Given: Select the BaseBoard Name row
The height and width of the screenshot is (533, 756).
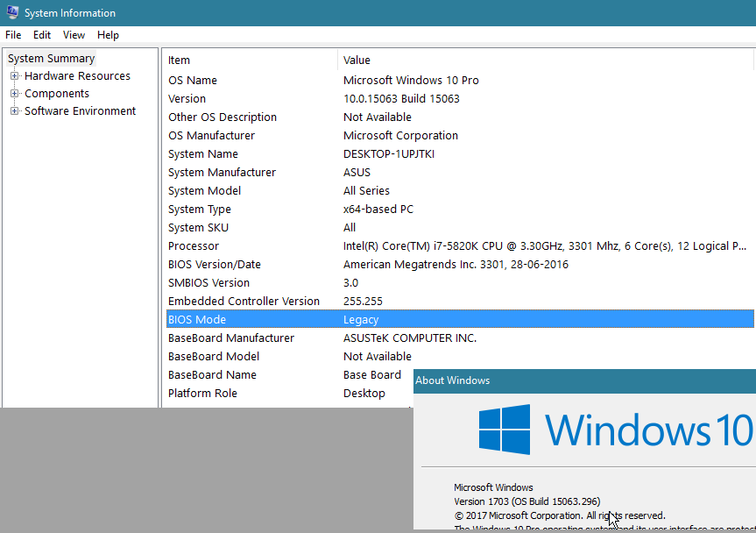Looking at the screenshot, I should 289,375.
